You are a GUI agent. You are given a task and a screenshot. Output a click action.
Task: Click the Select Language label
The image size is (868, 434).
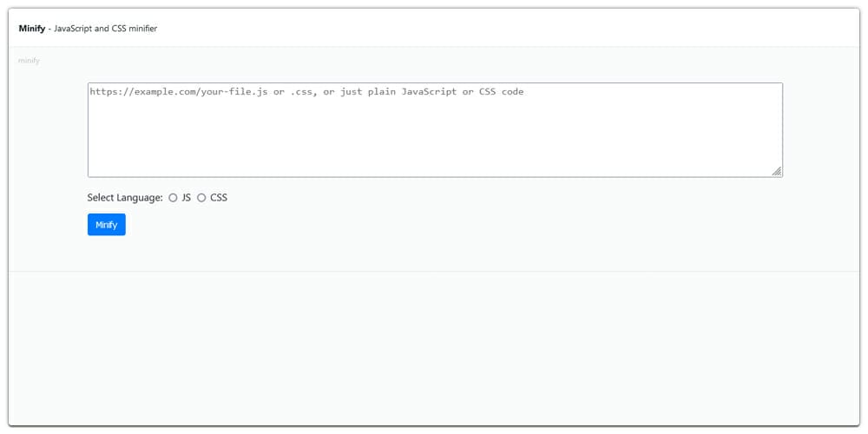pyautogui.click(x=125, y=198)
